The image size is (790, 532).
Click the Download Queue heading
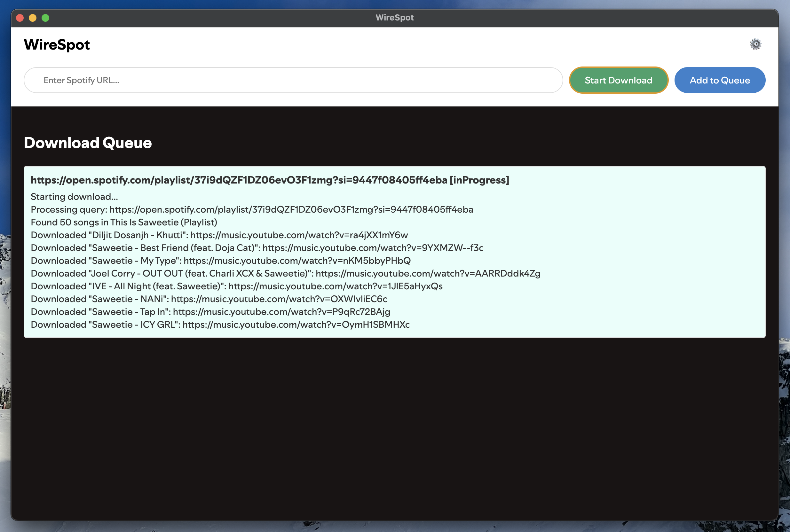(88, 143)
